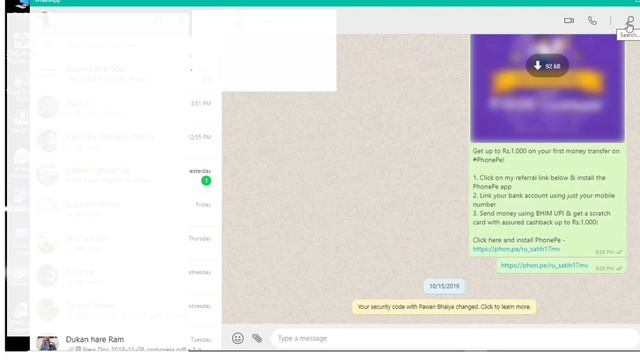Start a voice call
Image resolution: width=640 pixels, height=360 pixels.
[x=592, y=20]
